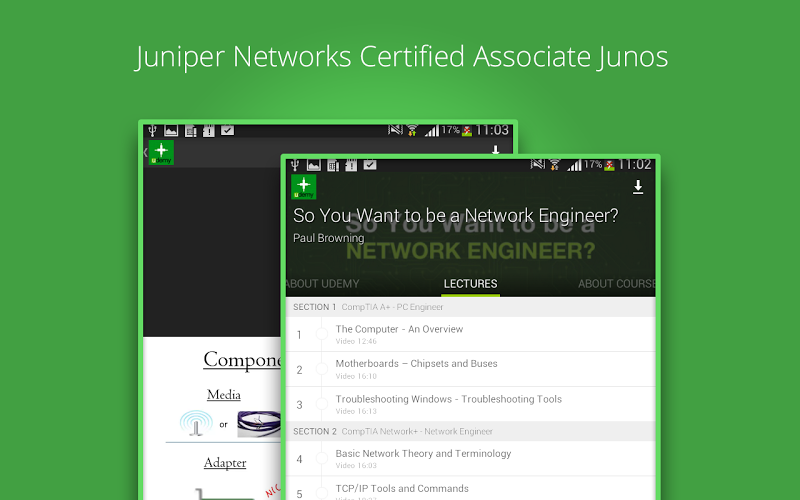Screen dimensions: 800x500
Task: Tap Section 1 CompTIA A+ header
Action: (470, 307)
